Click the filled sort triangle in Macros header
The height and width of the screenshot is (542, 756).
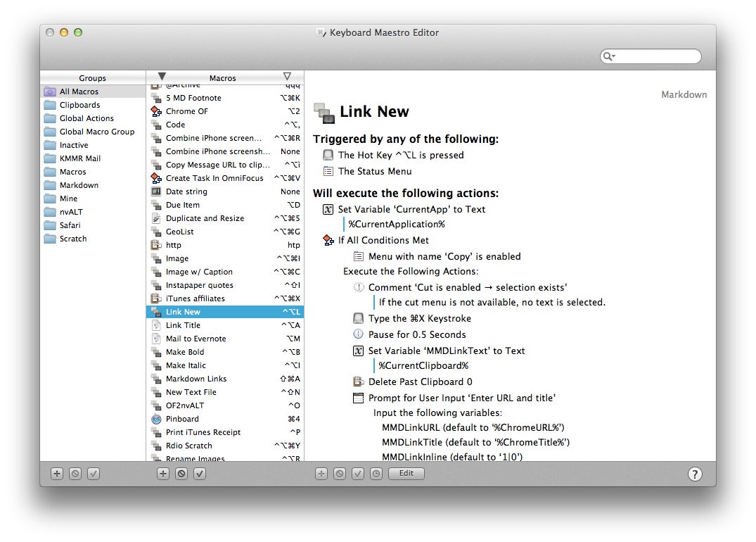tap(162, 77)
